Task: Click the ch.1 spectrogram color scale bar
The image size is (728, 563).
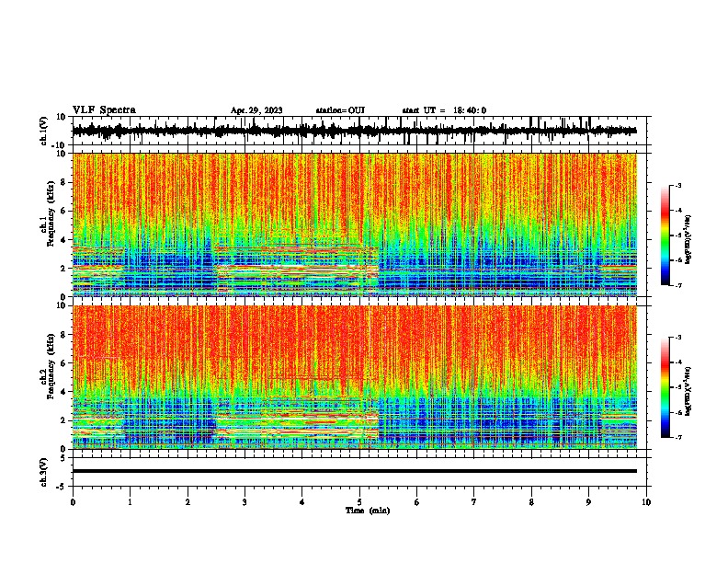Action: 665,235
